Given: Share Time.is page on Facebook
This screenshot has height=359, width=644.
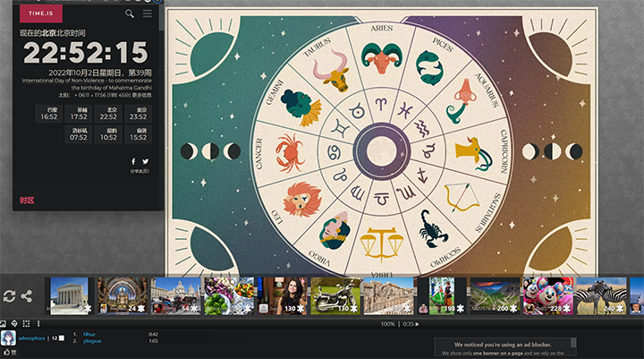Looking at the screenshot, I should pos(133,162).
